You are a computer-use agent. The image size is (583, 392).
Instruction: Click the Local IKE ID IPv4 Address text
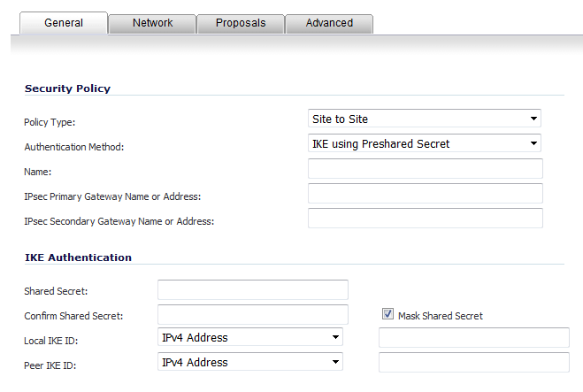(195, 338)
